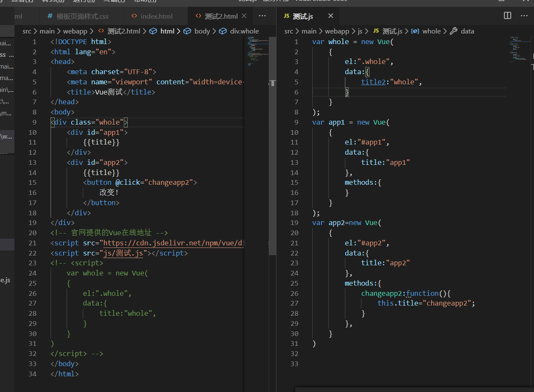Open More Actions menu of left editor group
Image resolution: width=534 pixels, height=392 pixels.
262,16
